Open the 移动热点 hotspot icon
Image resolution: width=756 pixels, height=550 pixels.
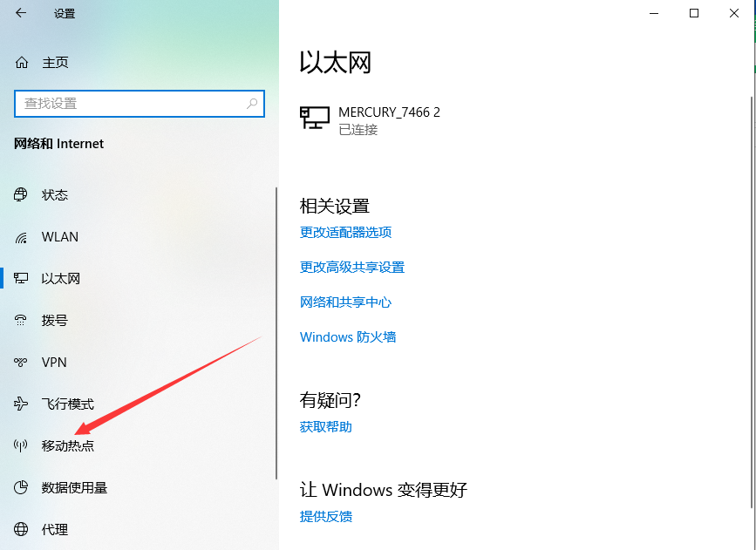[21, 446]
